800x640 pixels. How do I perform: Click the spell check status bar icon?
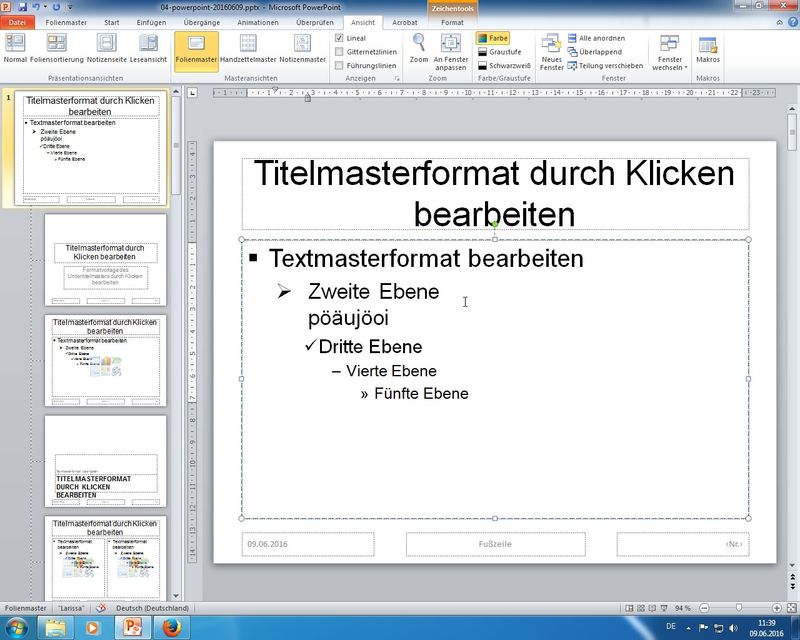tap(101, 608)
